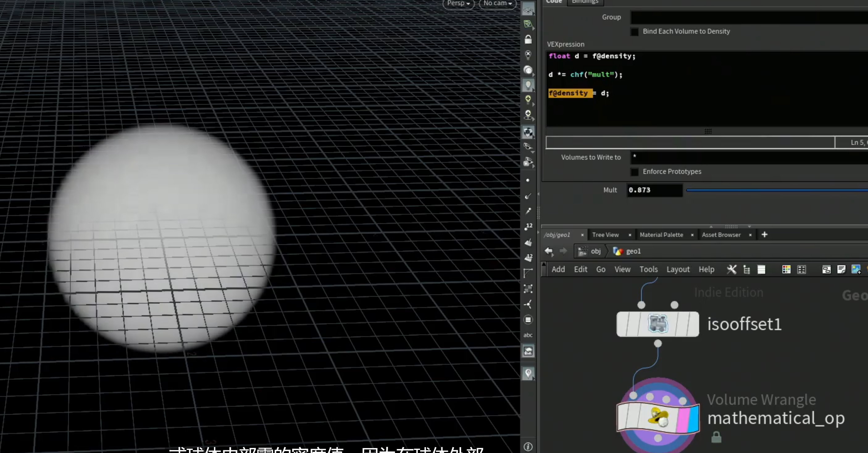The height and width of the screenshot is (453, 868).
Task: Open the No cam camera dropdown
Action: [x=498, y=3]
